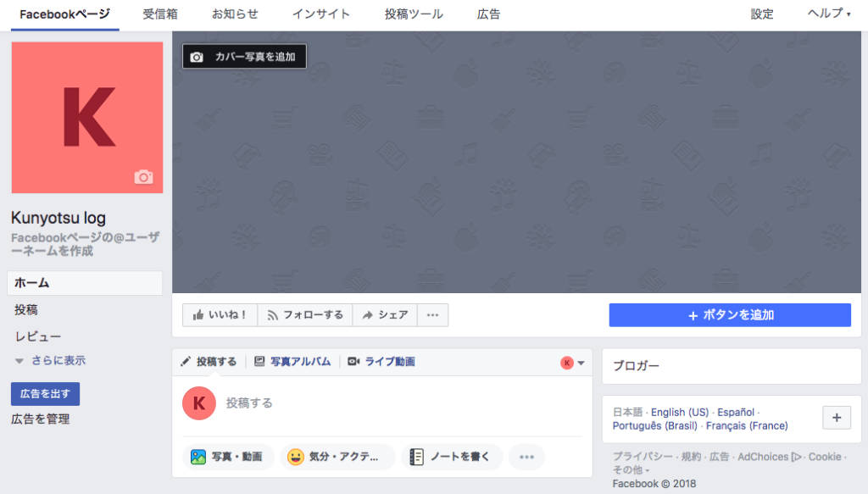Open more options next to シェア
This screenshot has height=494, width=868.
click(x=433, y=314)
